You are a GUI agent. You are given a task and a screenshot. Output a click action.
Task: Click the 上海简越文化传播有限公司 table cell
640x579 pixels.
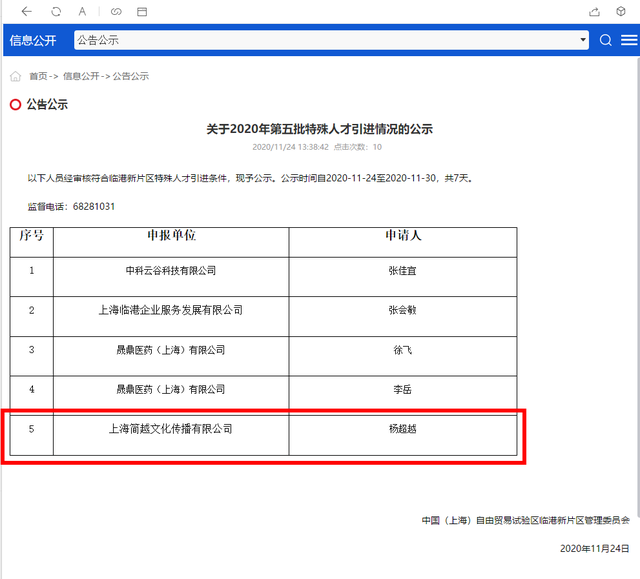pyautogui.click(x=170, y=429)
